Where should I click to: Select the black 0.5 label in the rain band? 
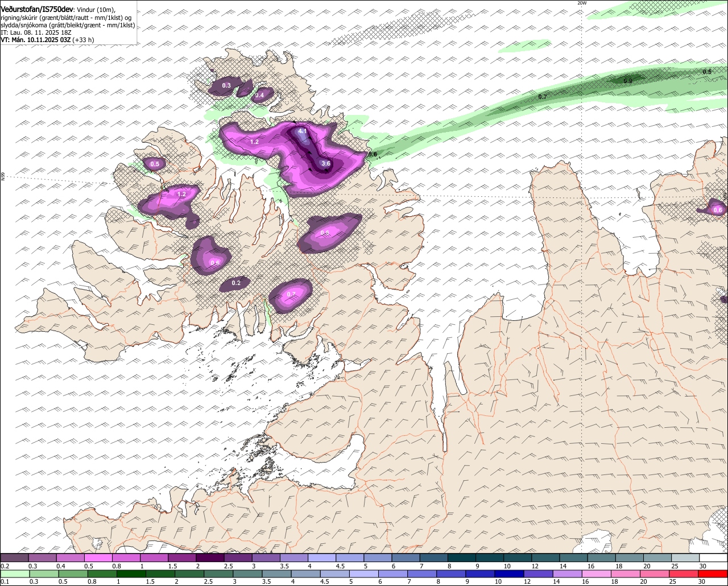707,72
